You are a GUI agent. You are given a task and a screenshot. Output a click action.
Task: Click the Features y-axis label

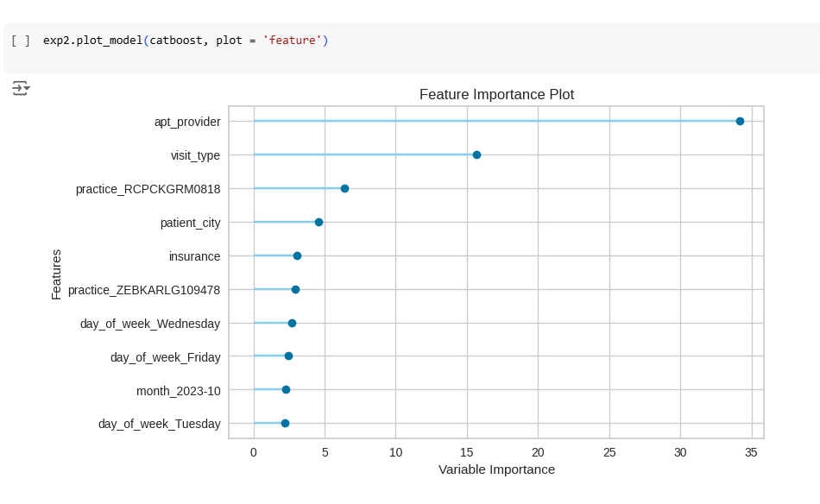(56, 274)
